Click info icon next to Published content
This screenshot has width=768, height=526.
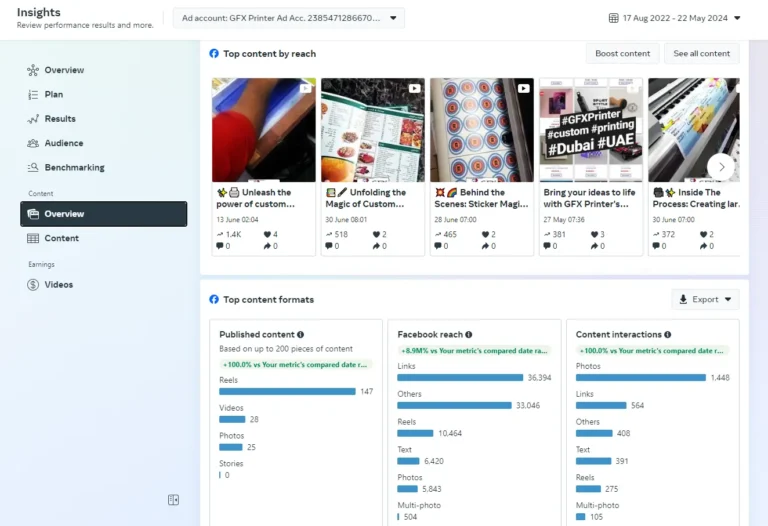300,335
